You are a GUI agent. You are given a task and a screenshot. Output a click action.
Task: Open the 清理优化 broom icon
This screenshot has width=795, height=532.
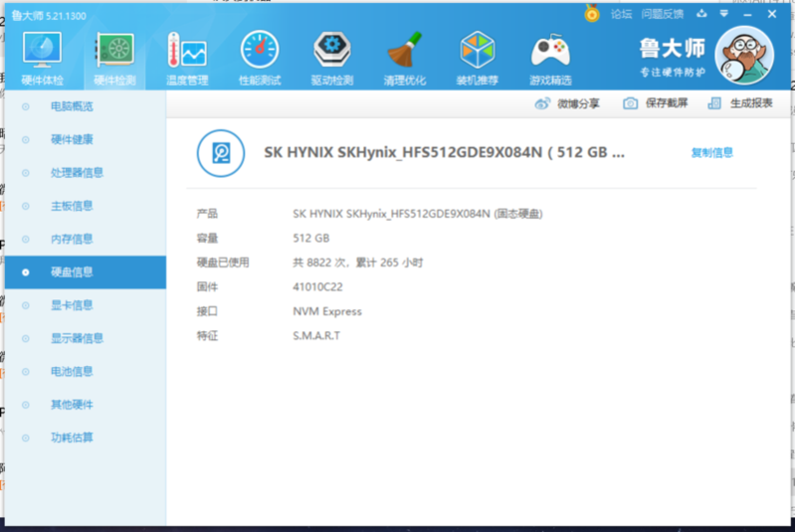404,56
